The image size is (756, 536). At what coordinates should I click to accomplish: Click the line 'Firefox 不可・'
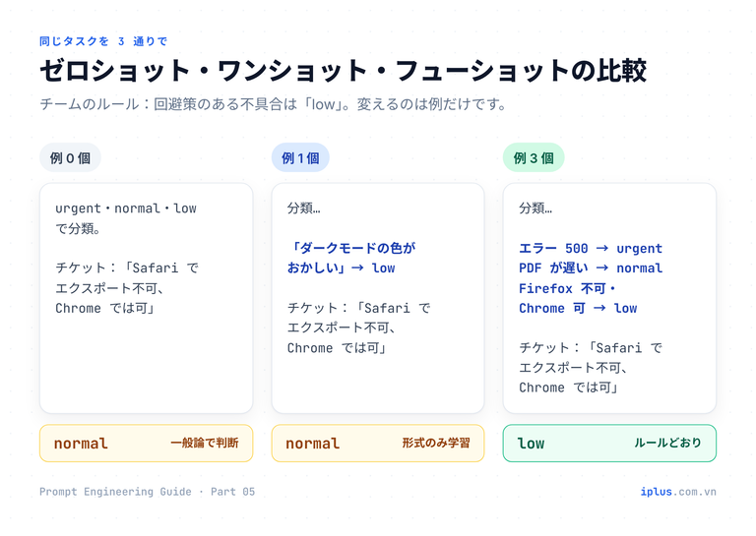(567, 288)
